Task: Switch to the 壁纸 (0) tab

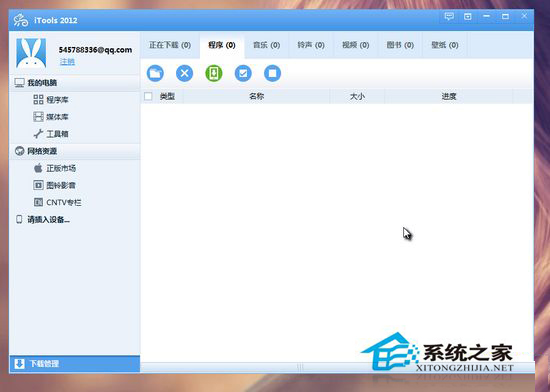Action: click(445, 45)
